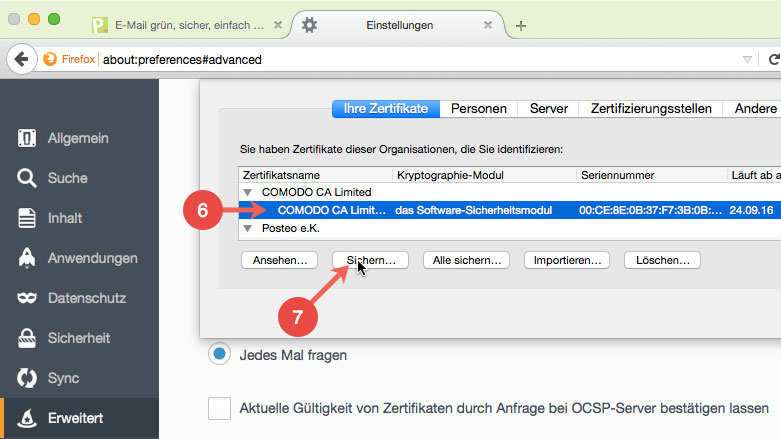Switch to the Personen tab

tap(479, 109)
